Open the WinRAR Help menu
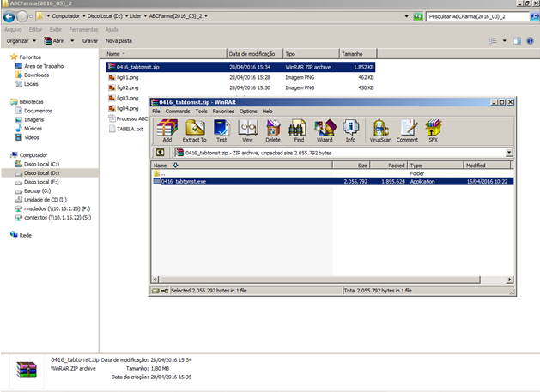The image size is (540, 392). click(267, 112)
